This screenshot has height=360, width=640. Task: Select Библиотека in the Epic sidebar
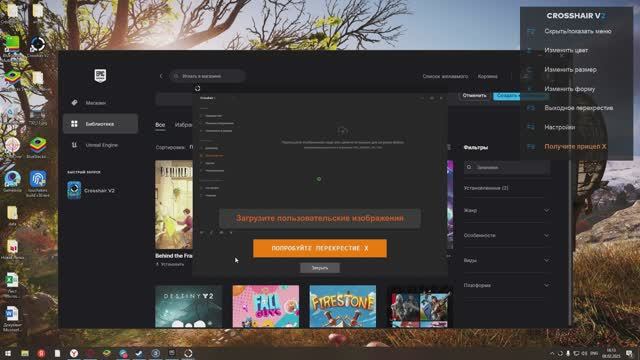[100, 124]
